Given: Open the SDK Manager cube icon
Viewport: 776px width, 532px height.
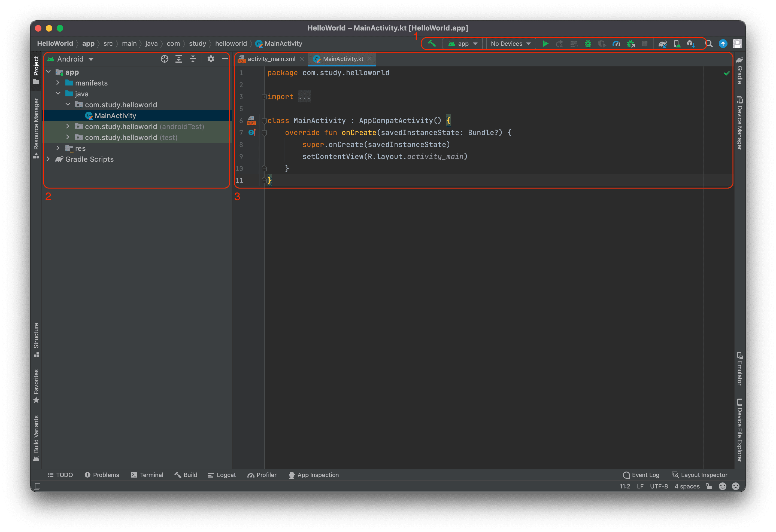Looking at the screenshot, I should click(x=690, y=44).
